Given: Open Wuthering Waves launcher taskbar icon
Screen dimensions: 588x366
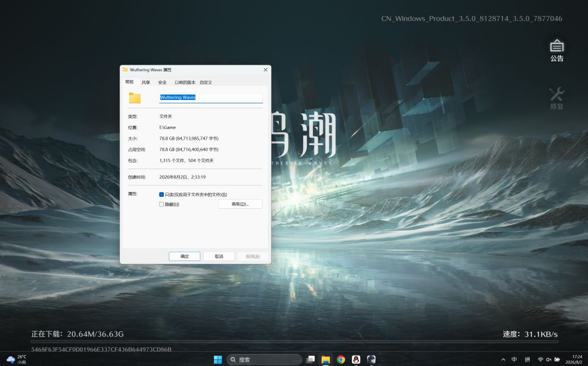Looking at the screenshot, I should (371, 359).
